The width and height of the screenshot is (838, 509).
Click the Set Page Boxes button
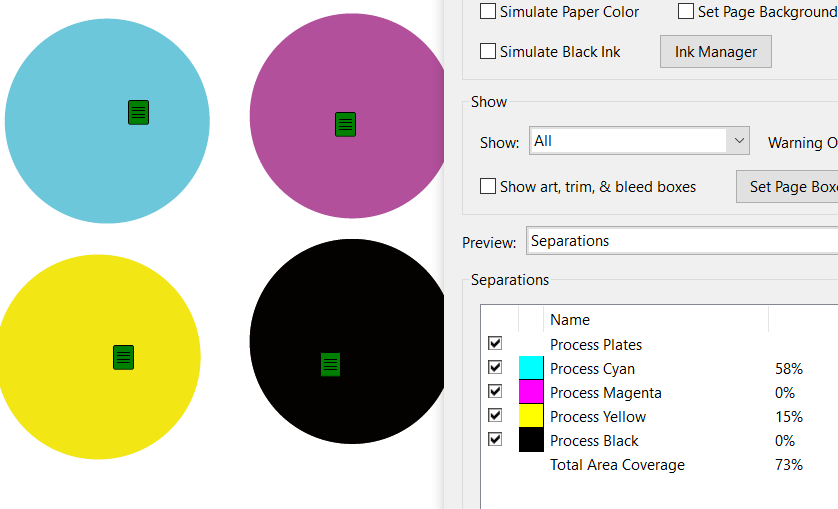pyautogui.click(x=790, y=187)
